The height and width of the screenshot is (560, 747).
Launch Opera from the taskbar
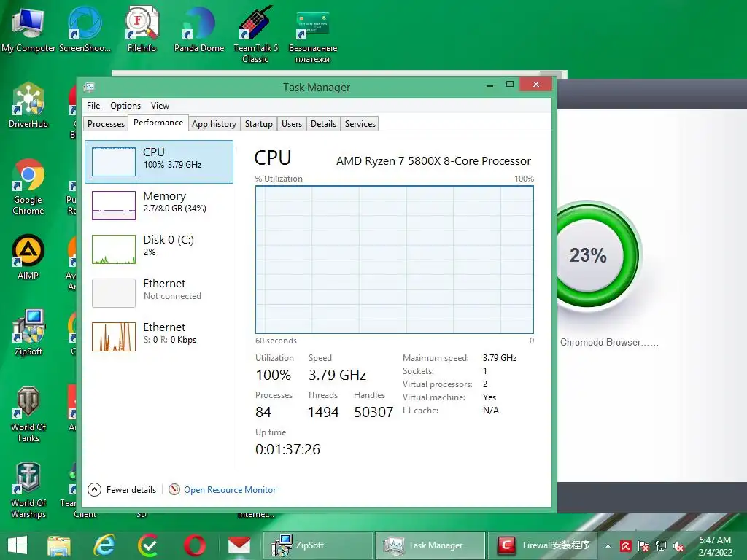[x=194, y=545]
